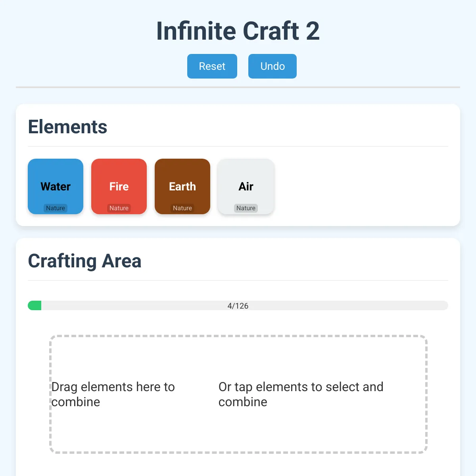This screenshot has width=476, height=476.
Task: Click the Nature tag on Water
Action: coord(56,208)
